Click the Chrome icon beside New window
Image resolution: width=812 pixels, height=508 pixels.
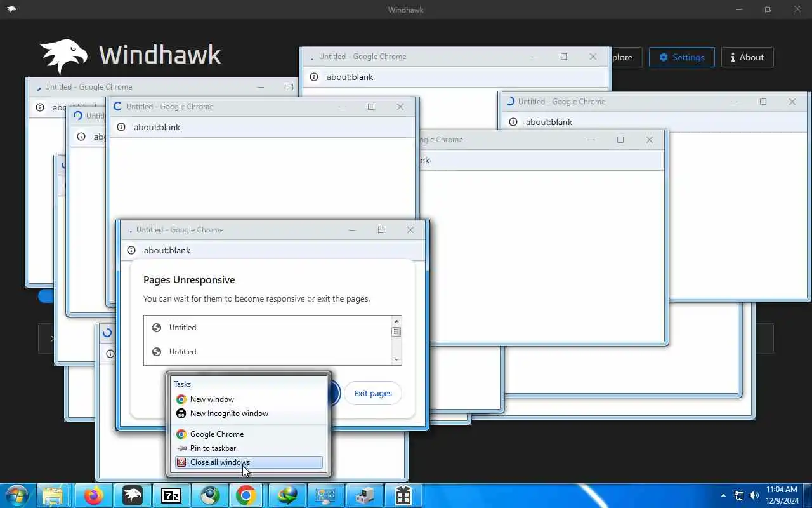pos(181,399)
